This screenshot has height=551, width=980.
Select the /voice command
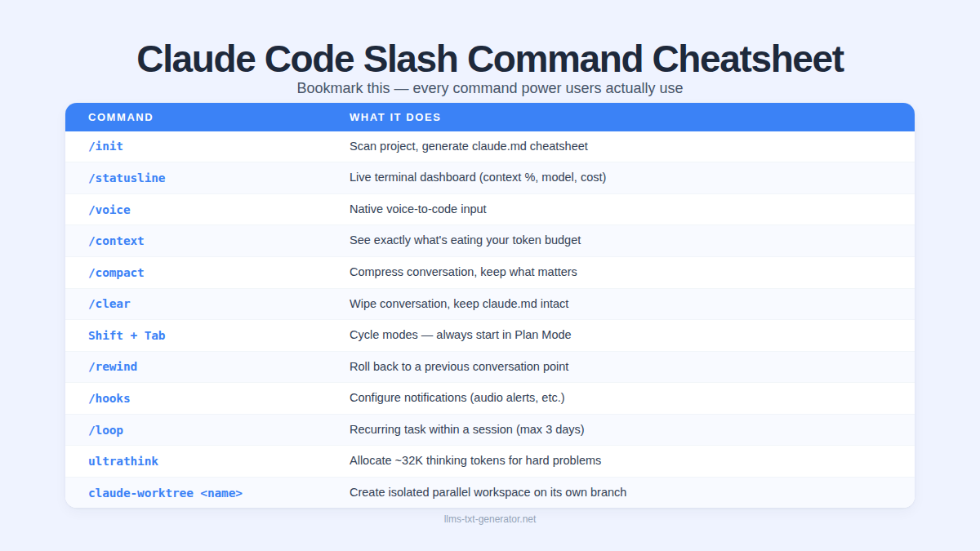109,210
